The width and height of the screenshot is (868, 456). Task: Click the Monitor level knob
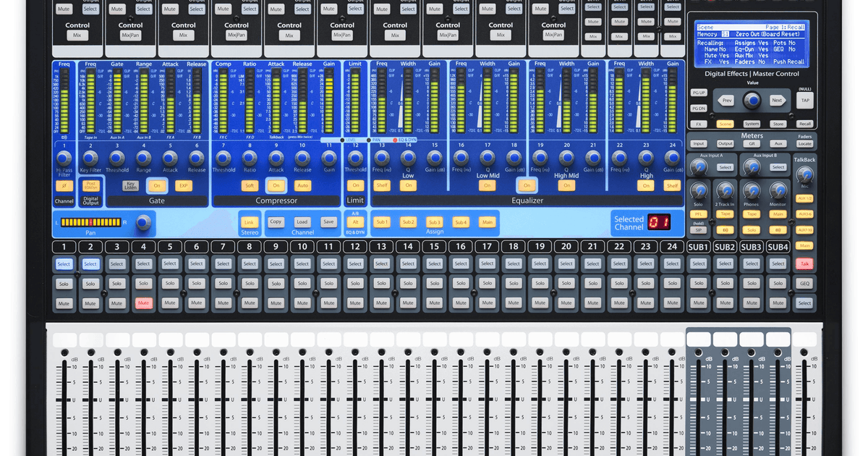click(x=778, y=190)
